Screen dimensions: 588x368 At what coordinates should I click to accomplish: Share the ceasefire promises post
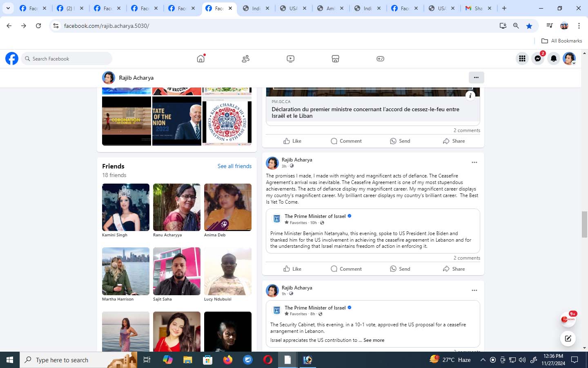[x=454, y=269]
